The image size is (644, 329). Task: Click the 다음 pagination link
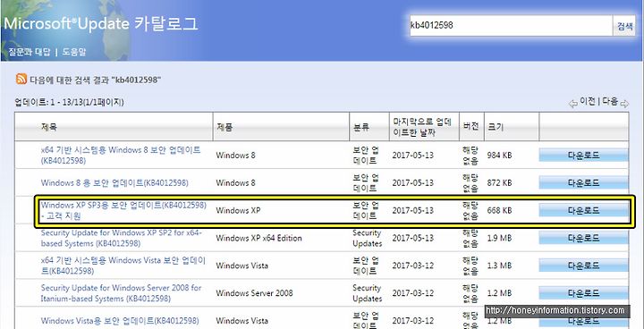[610, 102]
